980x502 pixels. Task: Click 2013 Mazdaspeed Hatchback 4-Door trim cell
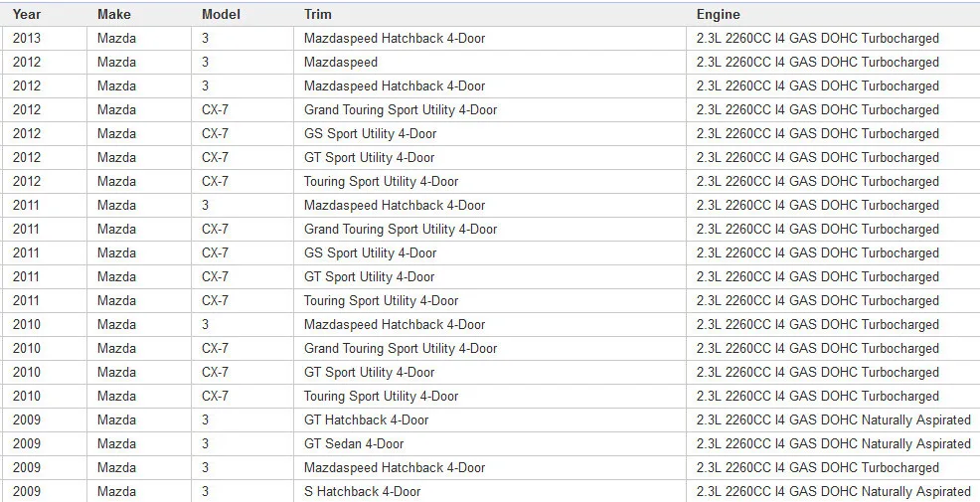[x=490, y=38]
